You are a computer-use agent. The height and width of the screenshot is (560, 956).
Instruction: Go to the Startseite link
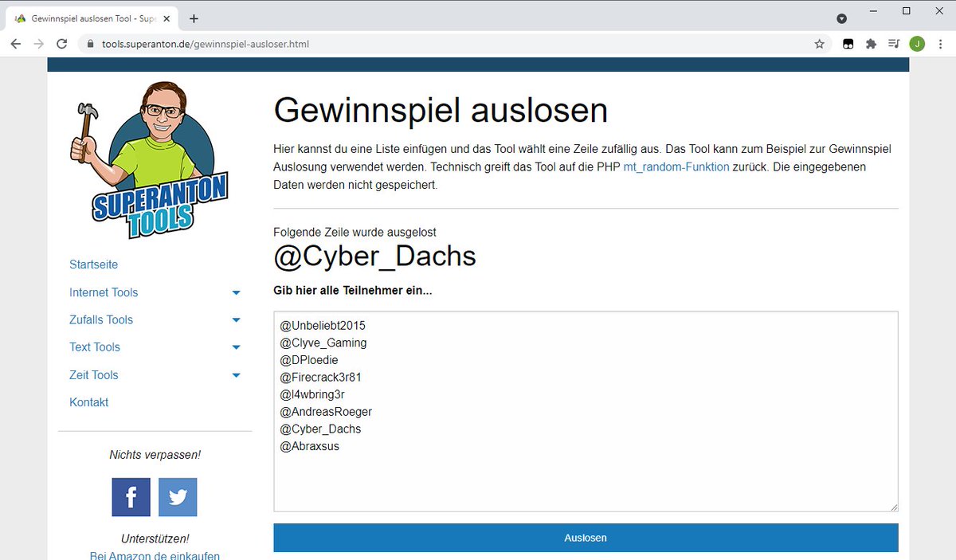(93, 264)
